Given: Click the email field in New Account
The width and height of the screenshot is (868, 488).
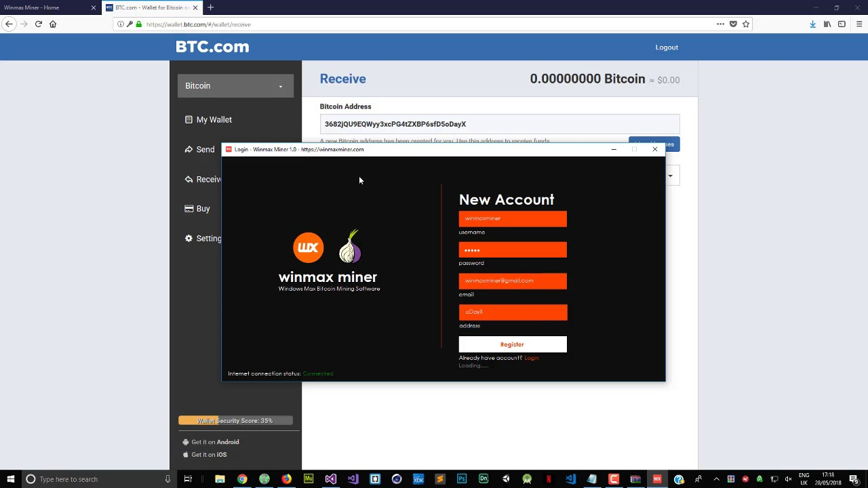Looking at the screenshot, I should point(513,281).
